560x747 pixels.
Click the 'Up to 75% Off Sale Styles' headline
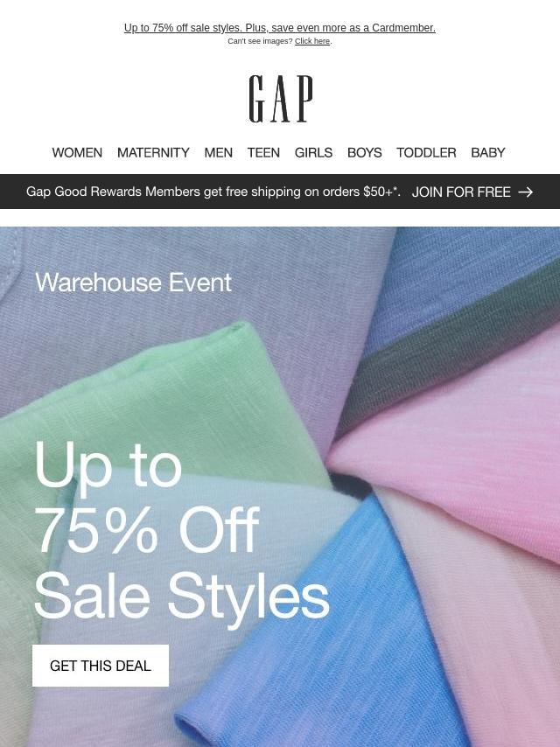pos(181,530)
